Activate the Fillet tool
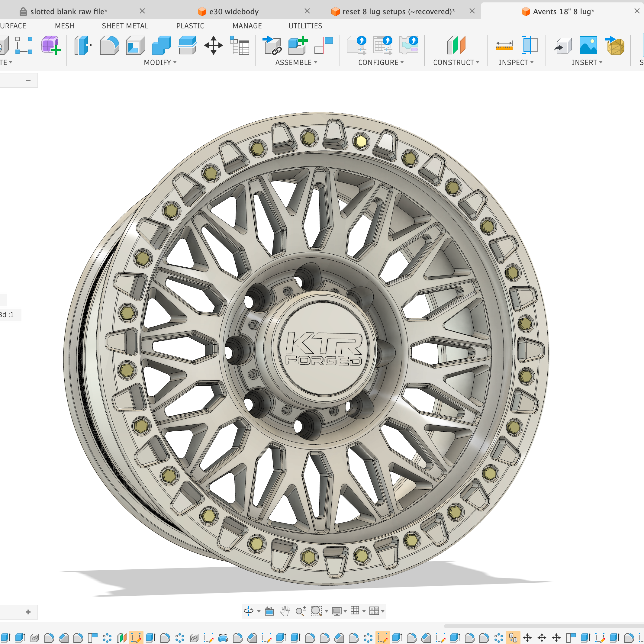The width and height of the screenshot is (644, 644). [109, 45]
